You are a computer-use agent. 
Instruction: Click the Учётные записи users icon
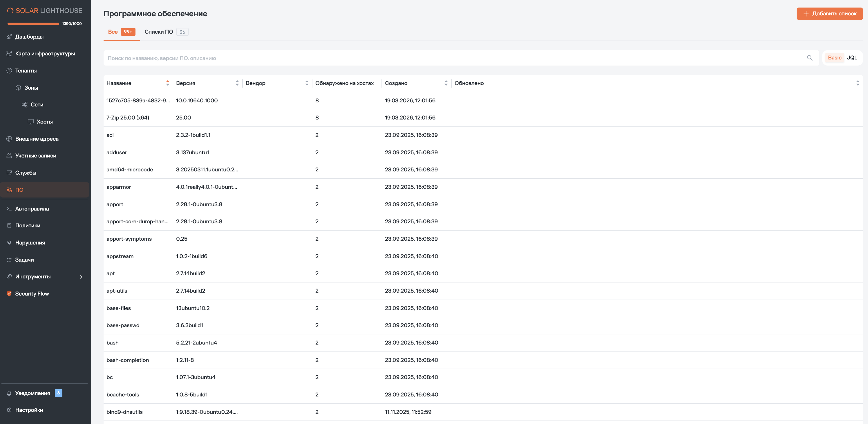click(x=9, y=155)
